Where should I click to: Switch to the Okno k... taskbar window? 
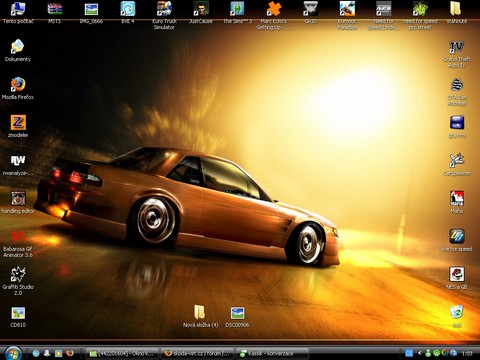(x=122, y=353)
